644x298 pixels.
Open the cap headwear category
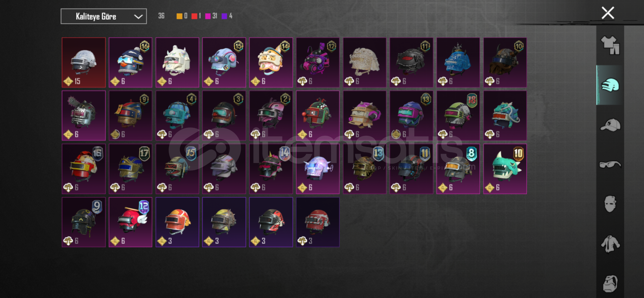coord(610,125)
